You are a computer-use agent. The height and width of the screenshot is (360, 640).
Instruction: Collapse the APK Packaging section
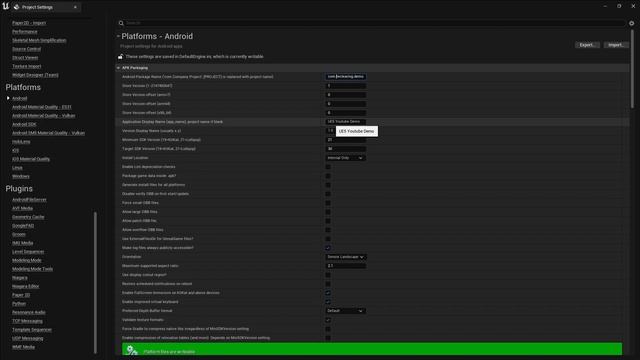118,68
